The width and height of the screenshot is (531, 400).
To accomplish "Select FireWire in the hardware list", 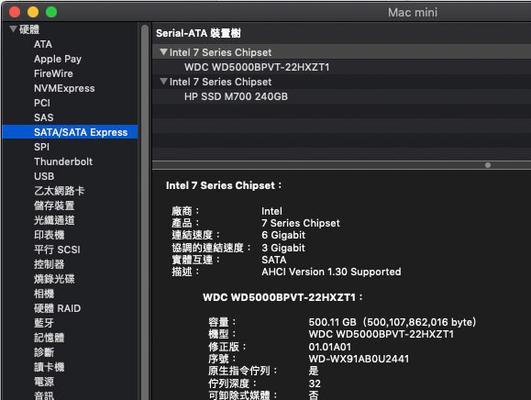I will coord(53,73).
